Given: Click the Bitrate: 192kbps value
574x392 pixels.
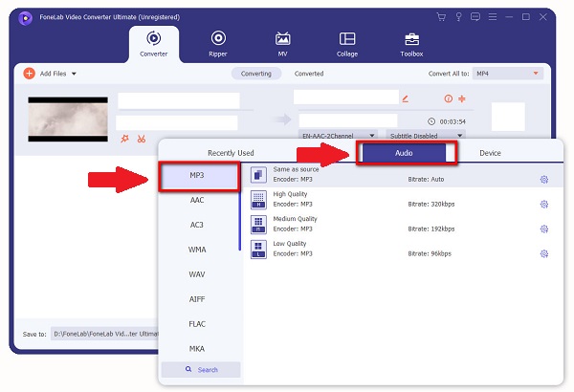Looking at the screenshot, I should point(431,229).
